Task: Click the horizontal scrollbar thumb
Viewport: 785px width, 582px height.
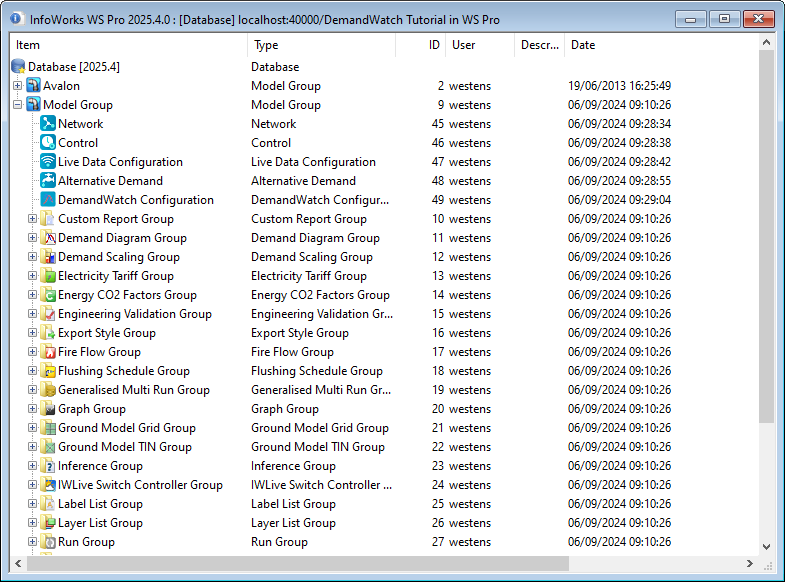Action: [x=298, y=563]
